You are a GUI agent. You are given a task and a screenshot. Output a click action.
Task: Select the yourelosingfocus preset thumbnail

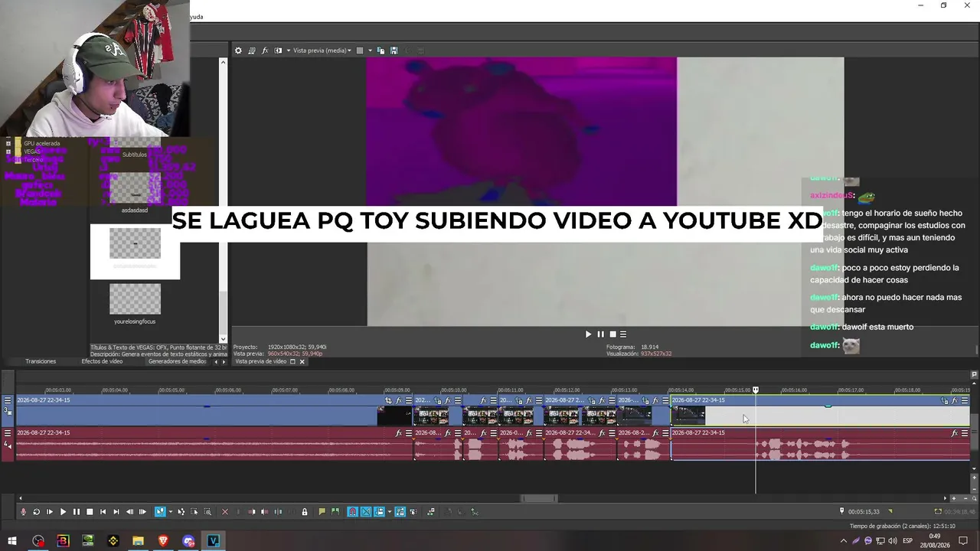(x=135, y=299)
